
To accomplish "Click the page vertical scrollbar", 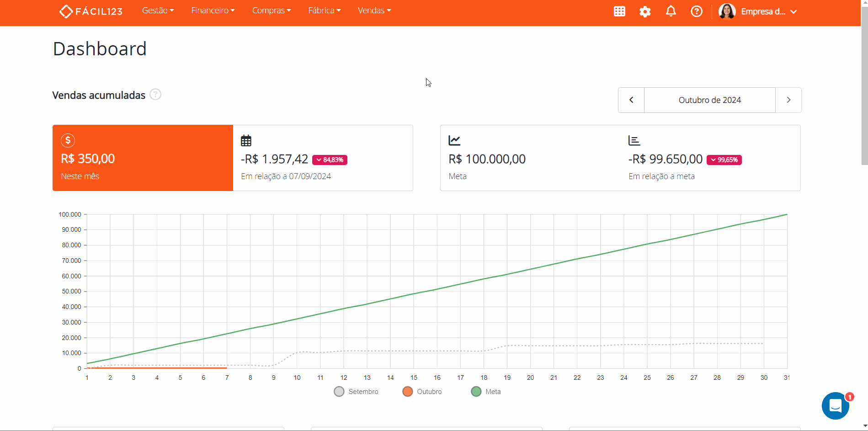I will 864,91.
